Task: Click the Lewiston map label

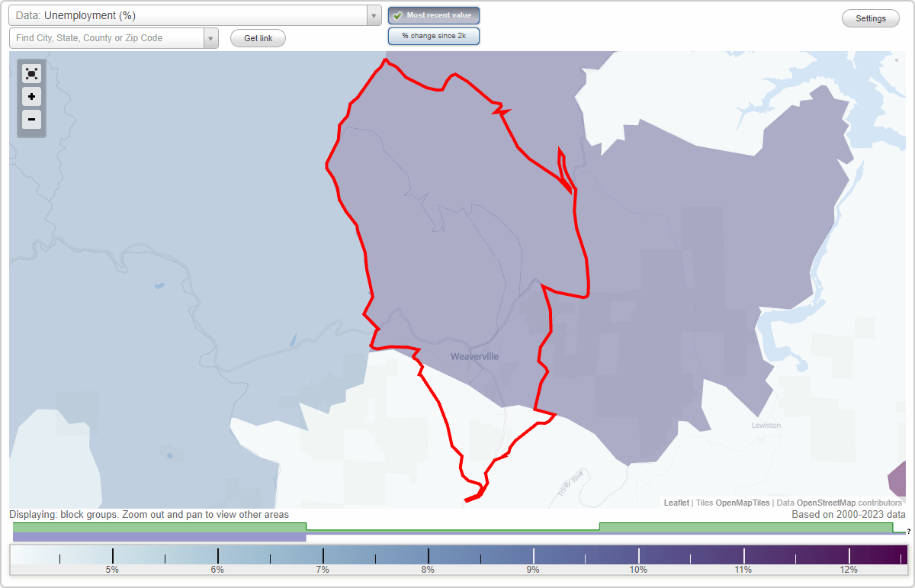Action: [x=766, y=426]
